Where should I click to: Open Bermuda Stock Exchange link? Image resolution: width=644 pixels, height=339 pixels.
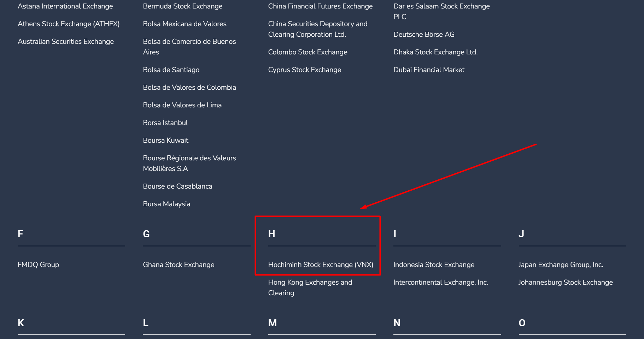tap(183, 6)
